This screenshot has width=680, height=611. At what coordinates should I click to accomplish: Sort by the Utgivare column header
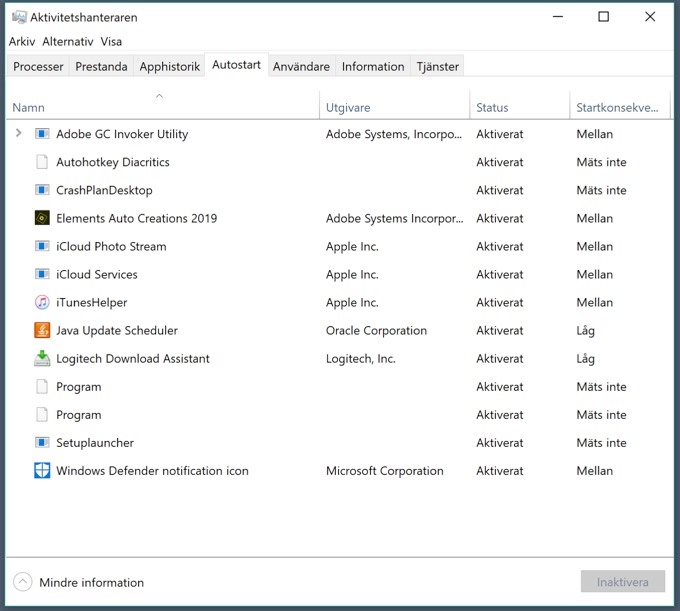click(x=349, y=107)
